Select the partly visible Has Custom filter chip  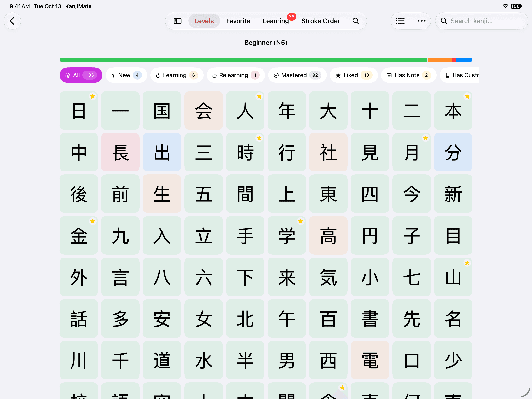coord(459,75)
